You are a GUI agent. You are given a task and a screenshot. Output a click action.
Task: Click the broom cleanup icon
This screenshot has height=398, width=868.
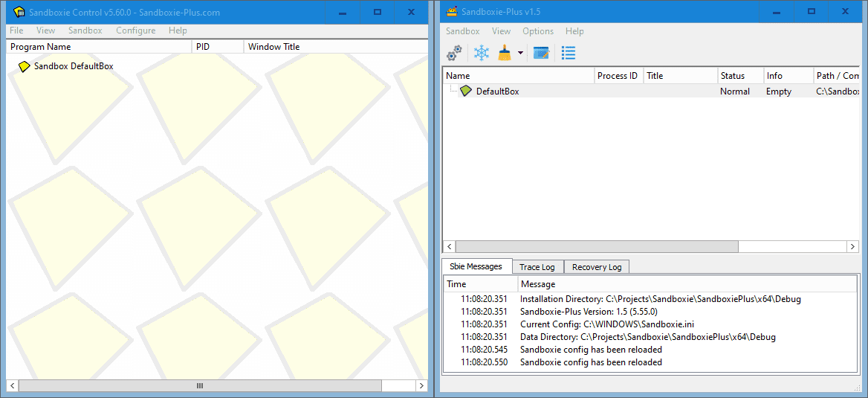click(x=505, y=53)
